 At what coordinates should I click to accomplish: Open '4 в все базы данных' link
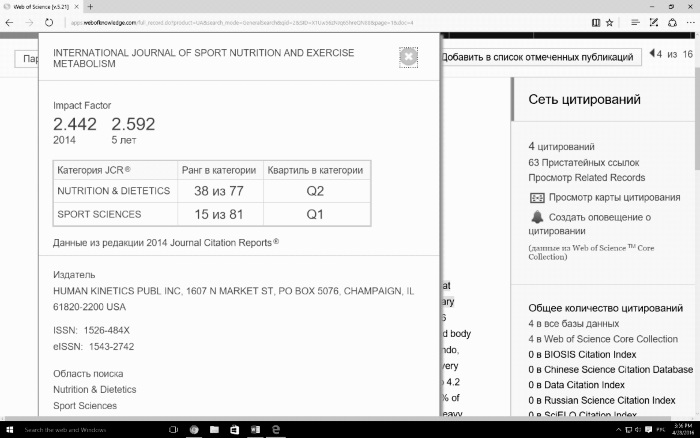[574, 324]
